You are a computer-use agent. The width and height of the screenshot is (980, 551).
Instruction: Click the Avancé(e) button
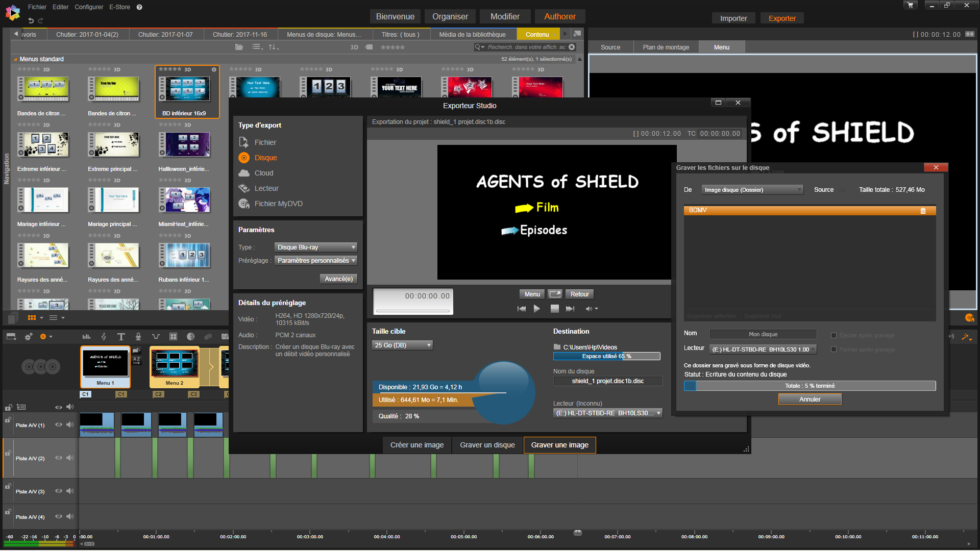(x=339, y=279)
